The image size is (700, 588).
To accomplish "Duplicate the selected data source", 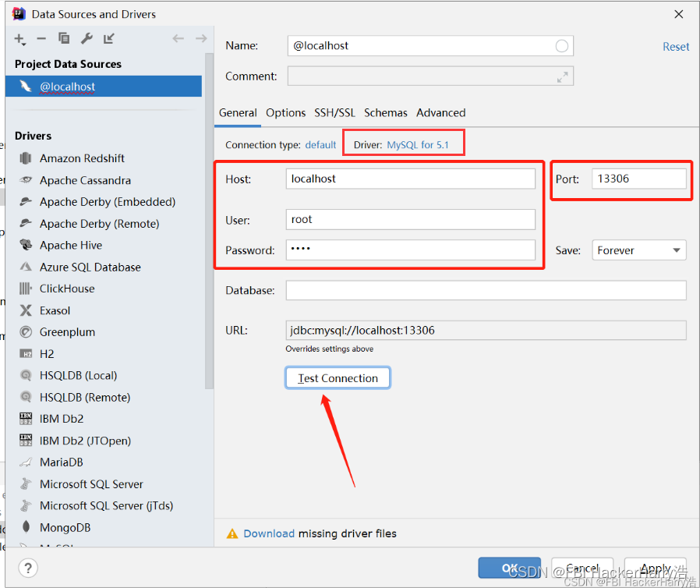I will click(64, 38).
